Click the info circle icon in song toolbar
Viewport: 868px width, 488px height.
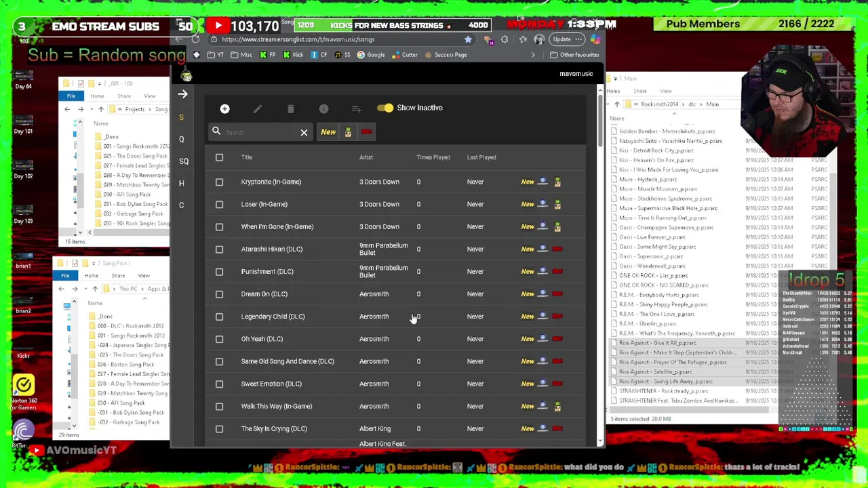323,108
